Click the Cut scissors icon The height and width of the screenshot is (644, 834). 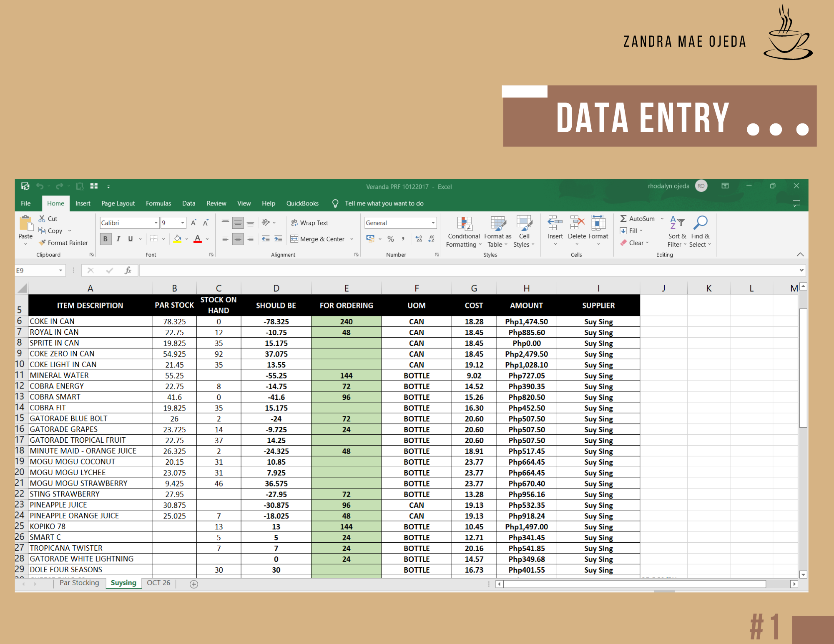[42, 218]
